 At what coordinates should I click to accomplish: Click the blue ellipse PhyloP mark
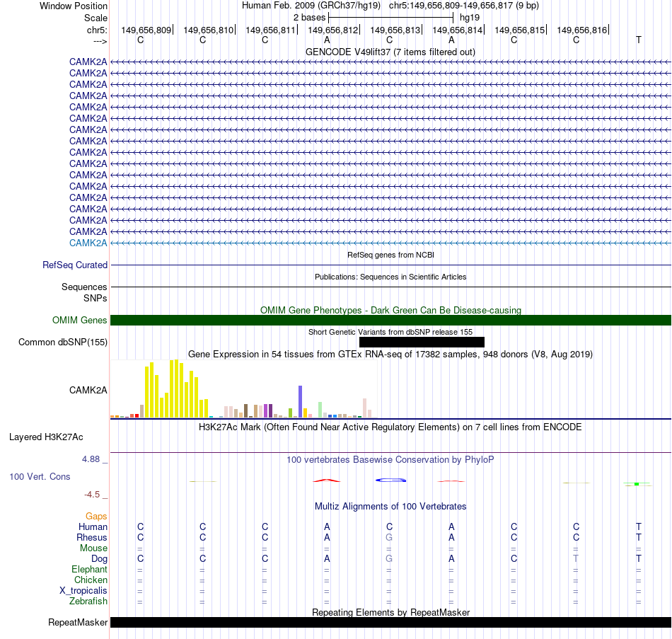[x=391, y=480]
